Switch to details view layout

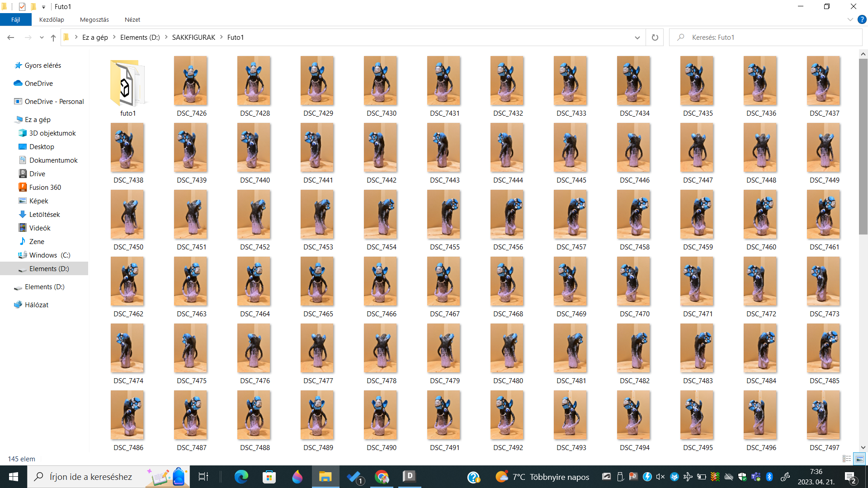847,459
